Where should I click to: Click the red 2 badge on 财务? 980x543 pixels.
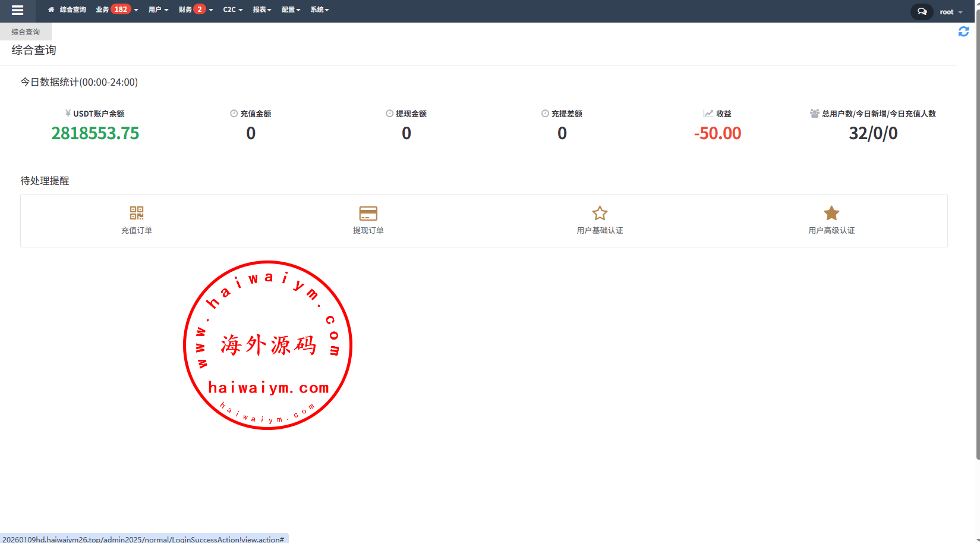[x=200, y=9]
